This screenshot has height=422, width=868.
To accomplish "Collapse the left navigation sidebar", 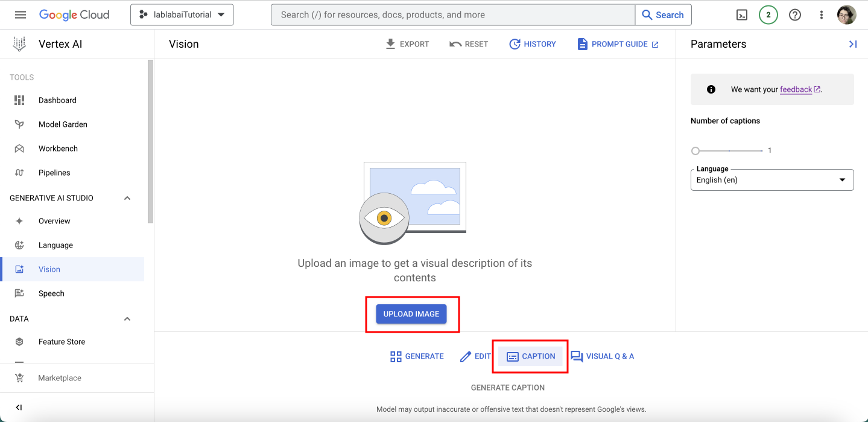I will coord(19,408).
